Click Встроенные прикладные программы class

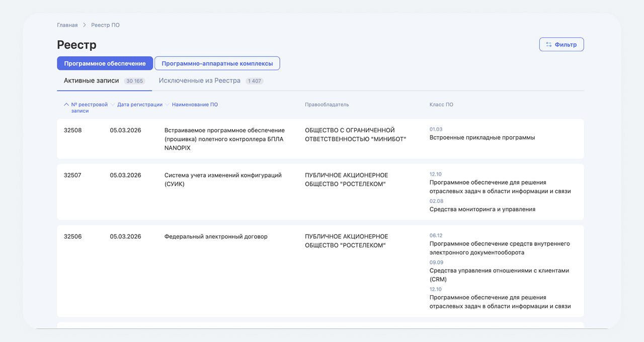(x=482, y=137)
